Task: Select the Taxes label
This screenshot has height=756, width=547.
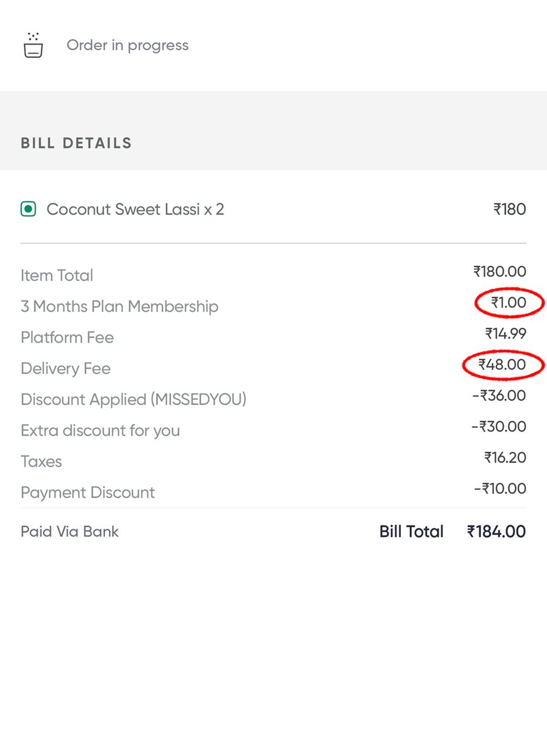Action: coord(42,461)
